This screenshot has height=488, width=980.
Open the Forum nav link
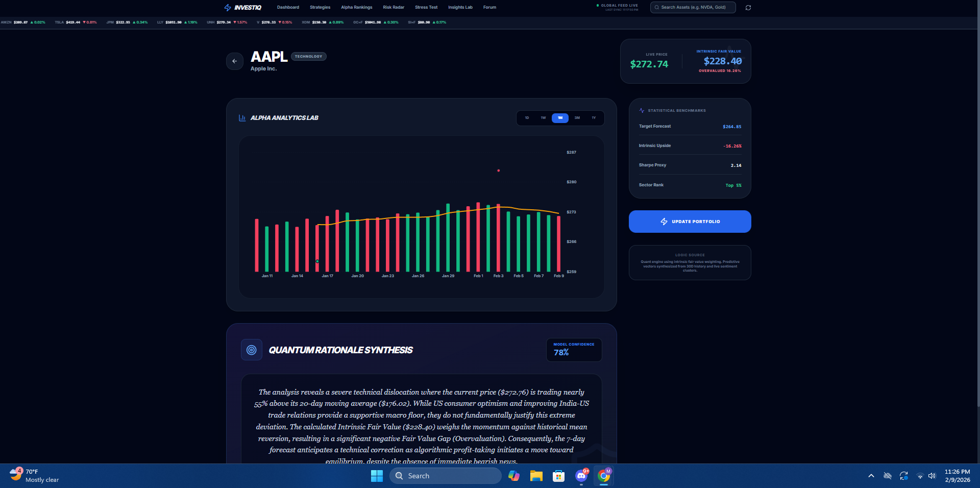pyautogui.click(x=489, y=8)
